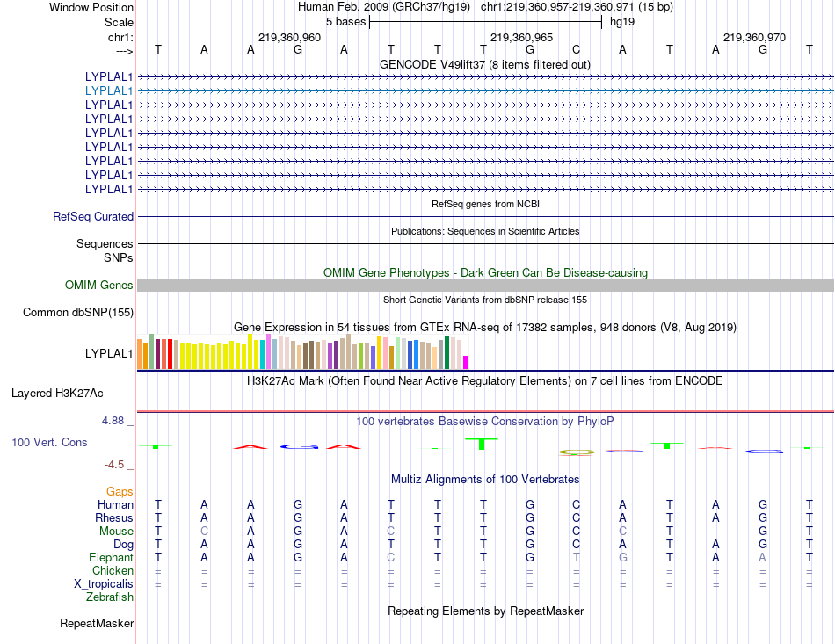
Task: Click the tall green T PhyloP logo
Action: point(482,444)
